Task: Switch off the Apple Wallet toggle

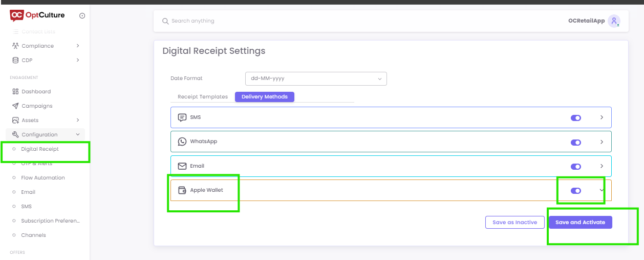Action: click(x=576, y=191)
